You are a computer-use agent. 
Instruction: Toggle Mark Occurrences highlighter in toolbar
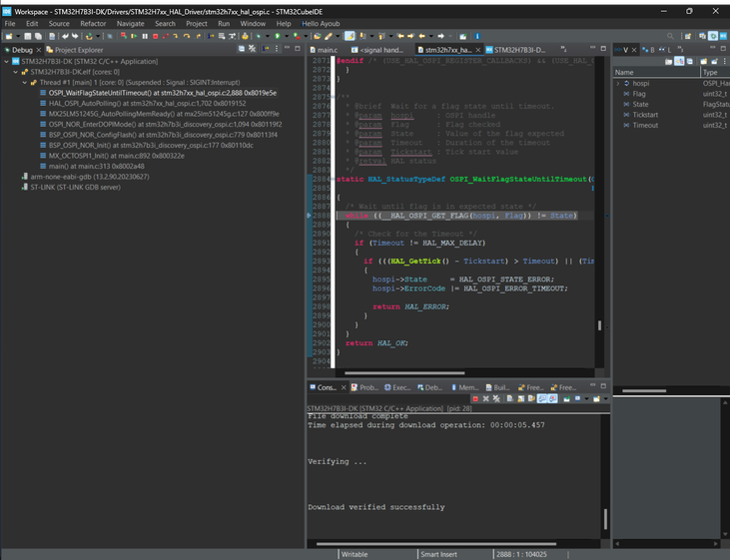pyautogui.click(x=350, y=36)
